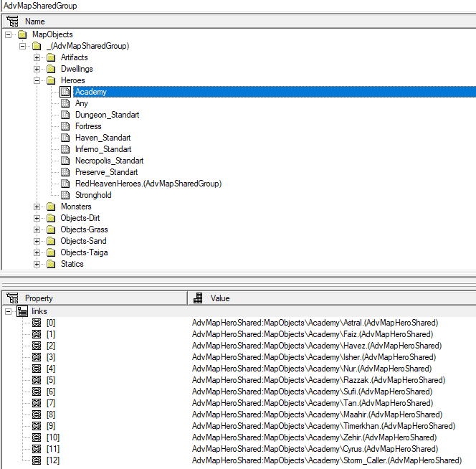
Task: Select the Academy hero group
Action: tap(91, 92)
